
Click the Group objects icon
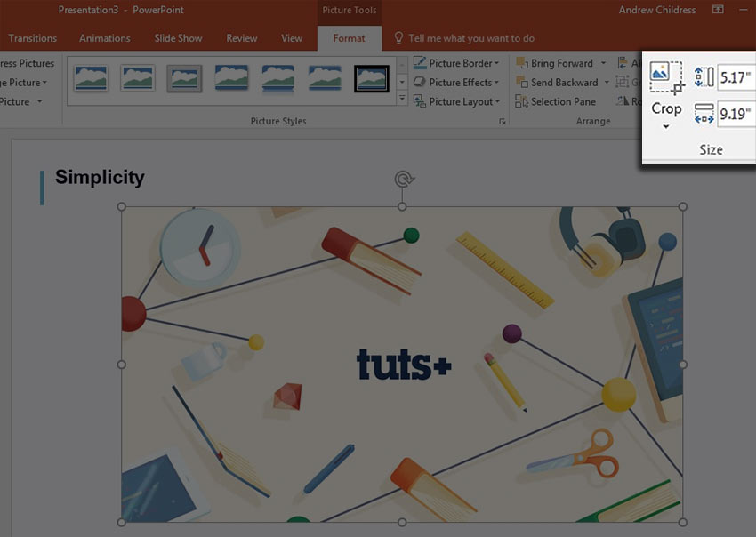point(623,82)
